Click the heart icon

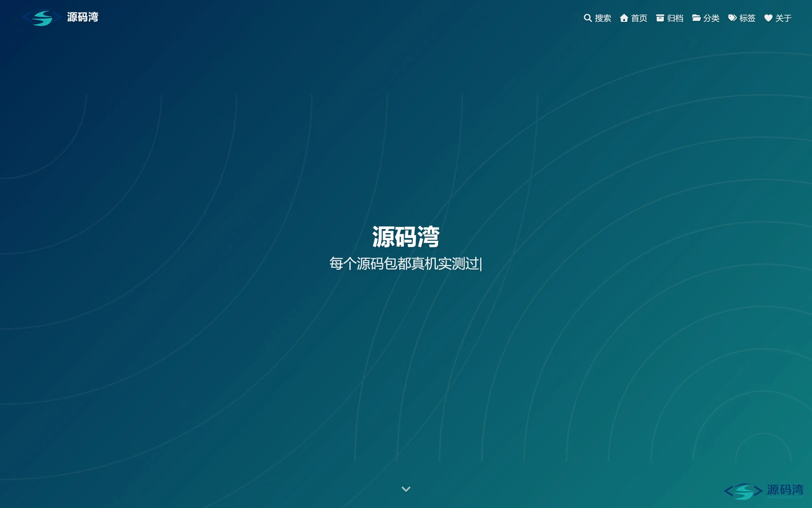(768, 18)
